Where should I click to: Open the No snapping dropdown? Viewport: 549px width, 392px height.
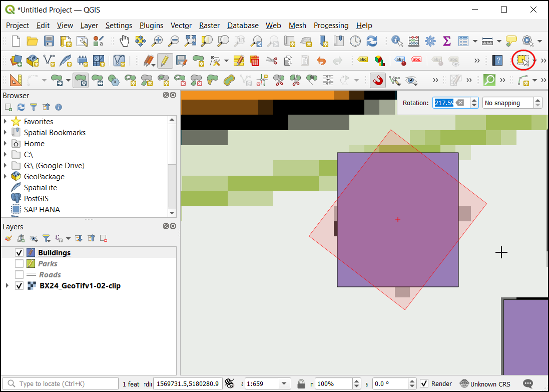click(512, 103)
